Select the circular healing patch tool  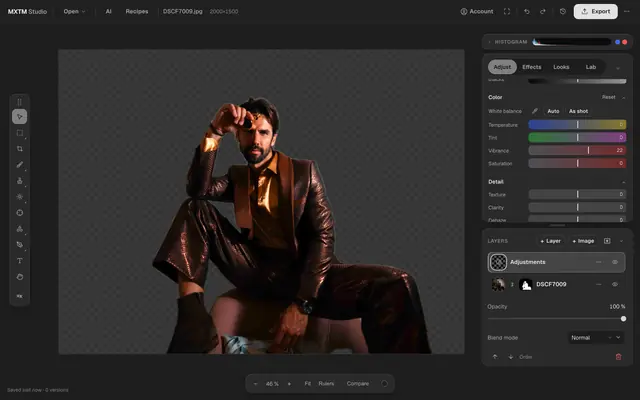[x=20, y=213]
